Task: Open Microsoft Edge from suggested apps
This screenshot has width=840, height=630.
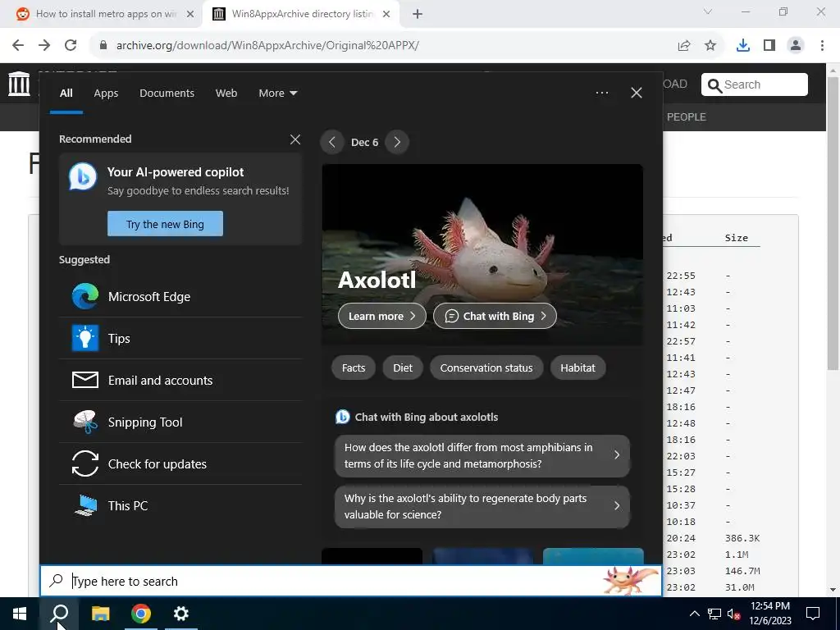Action: [180, 296]
